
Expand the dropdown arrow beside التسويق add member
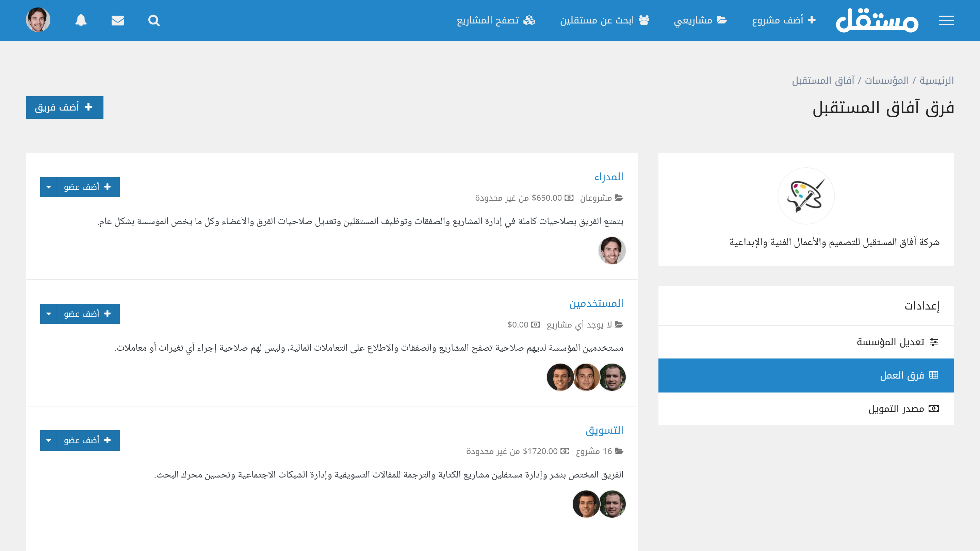[49, 440]
